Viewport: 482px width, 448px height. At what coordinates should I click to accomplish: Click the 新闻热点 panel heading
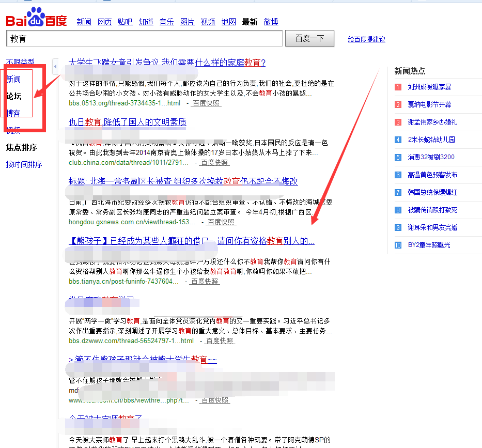[x=410, y=71]
